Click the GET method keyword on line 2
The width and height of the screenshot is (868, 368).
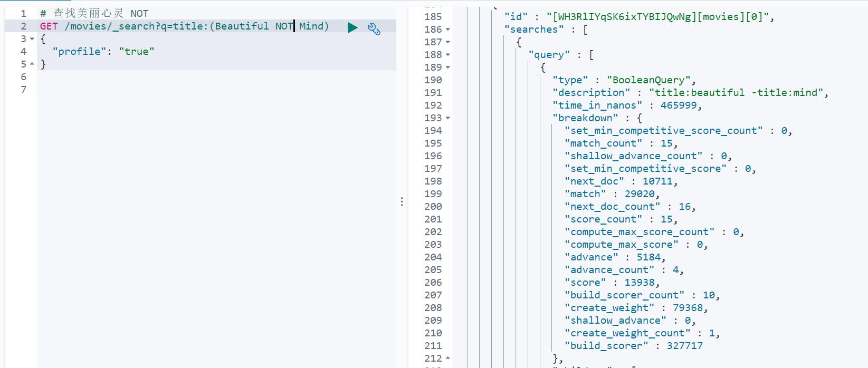(x=49, y=26)
